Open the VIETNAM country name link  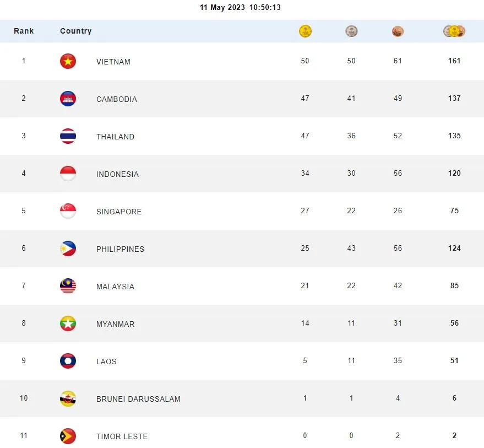coord(113,62)
